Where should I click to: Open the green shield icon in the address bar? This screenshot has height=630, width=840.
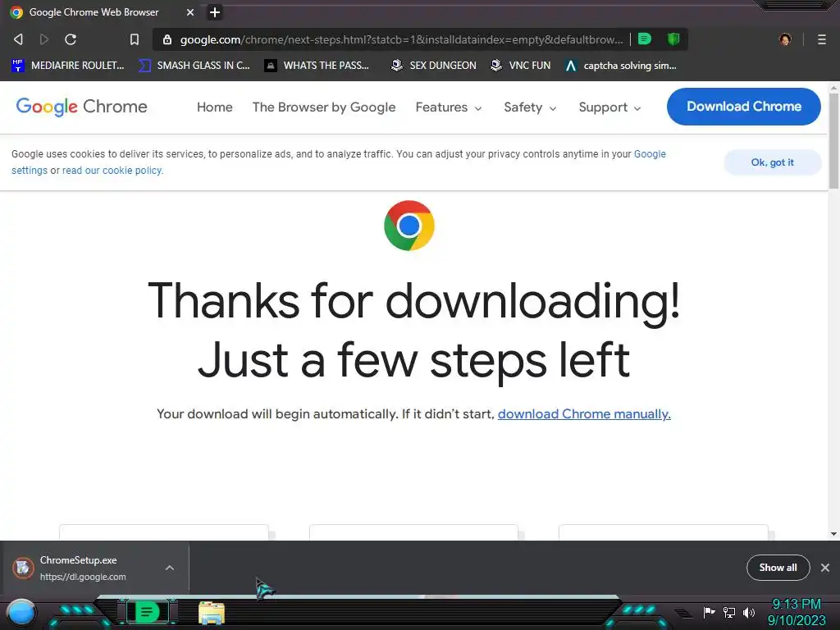(x=673, y=39)
